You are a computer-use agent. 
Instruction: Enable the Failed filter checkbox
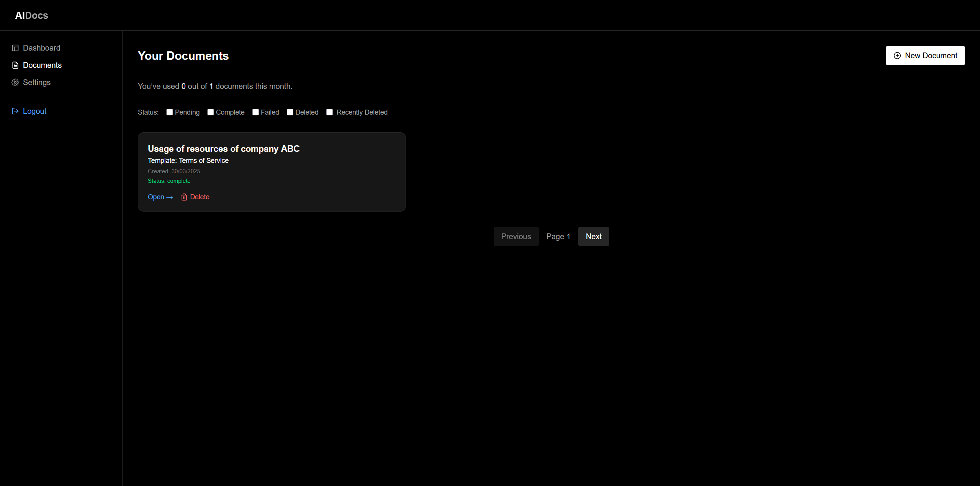(x=255, y=112)
